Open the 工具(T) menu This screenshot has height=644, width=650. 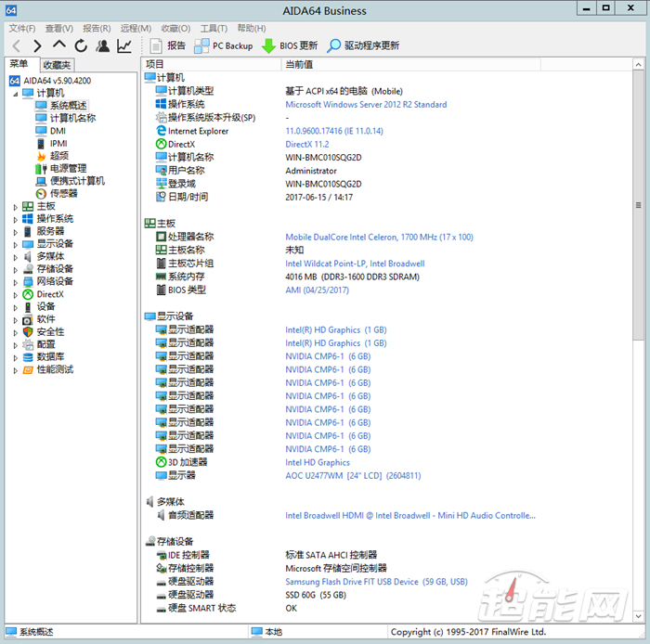click(214, 28)
